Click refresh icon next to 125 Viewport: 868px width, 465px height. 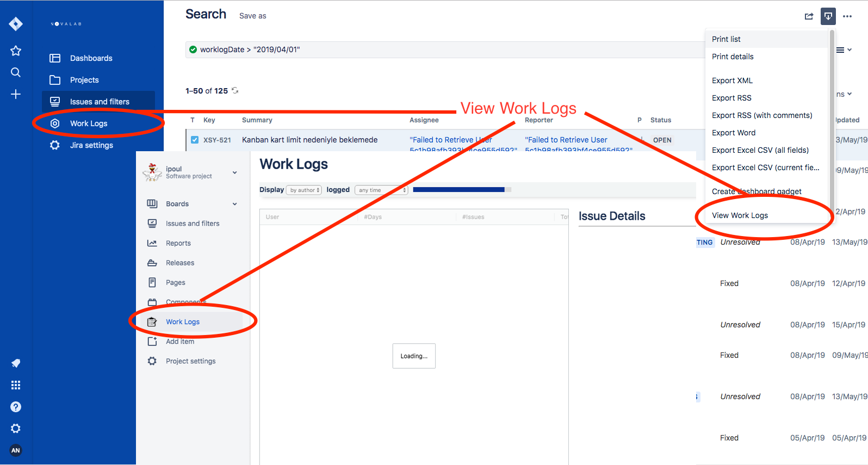tap(235, 90)
